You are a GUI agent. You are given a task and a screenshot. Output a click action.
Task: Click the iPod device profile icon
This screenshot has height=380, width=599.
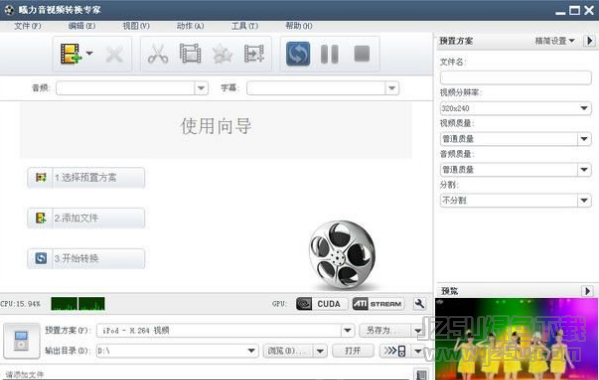(x=21, y=341)
